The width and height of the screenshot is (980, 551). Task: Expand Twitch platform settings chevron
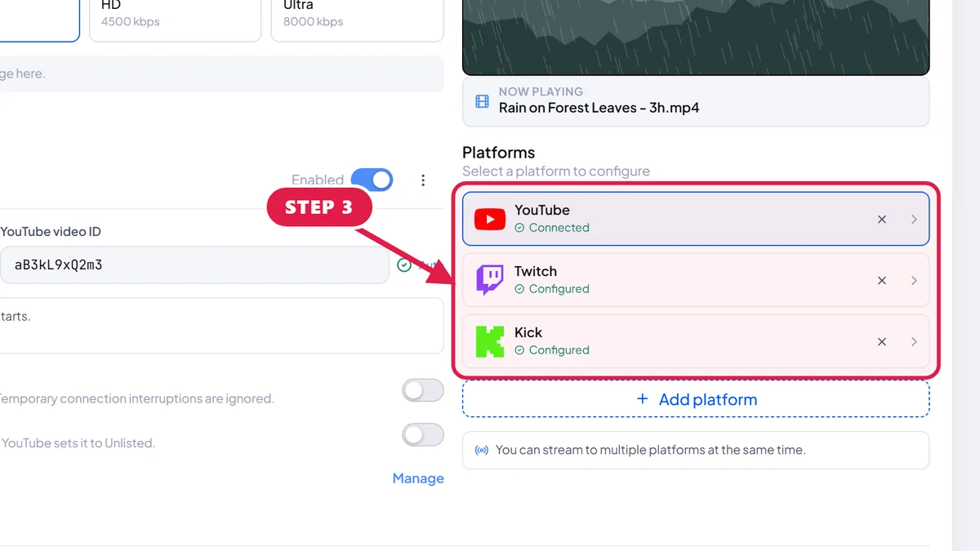click(914, 280)
